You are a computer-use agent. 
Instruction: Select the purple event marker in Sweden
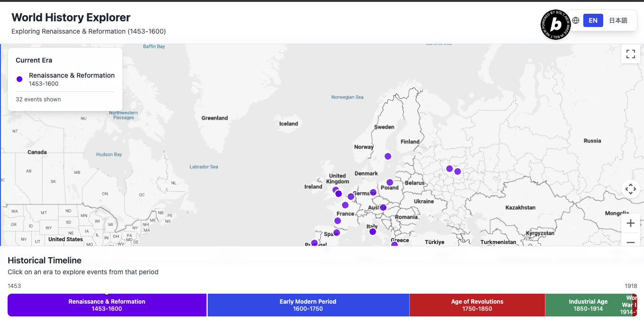tap(388, 156)
